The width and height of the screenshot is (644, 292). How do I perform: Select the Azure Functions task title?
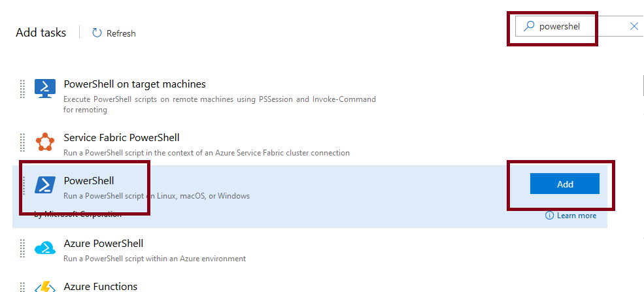(101, 287)
